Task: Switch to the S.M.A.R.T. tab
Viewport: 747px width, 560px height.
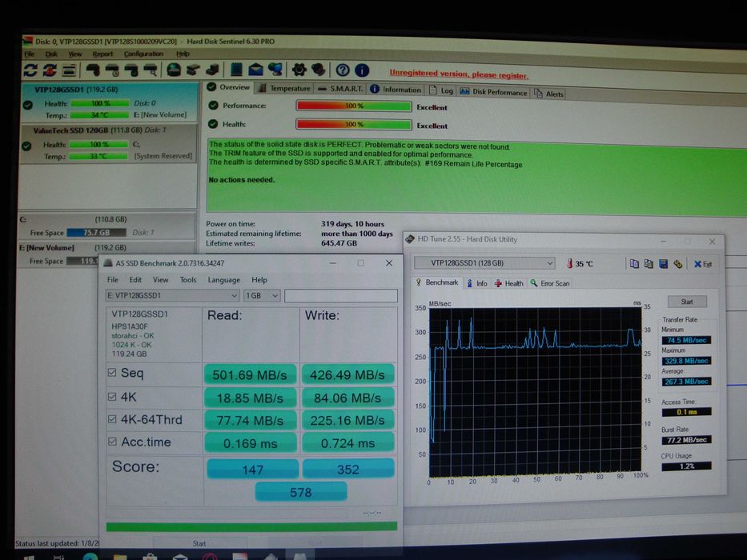Action: tap(340, 89)
